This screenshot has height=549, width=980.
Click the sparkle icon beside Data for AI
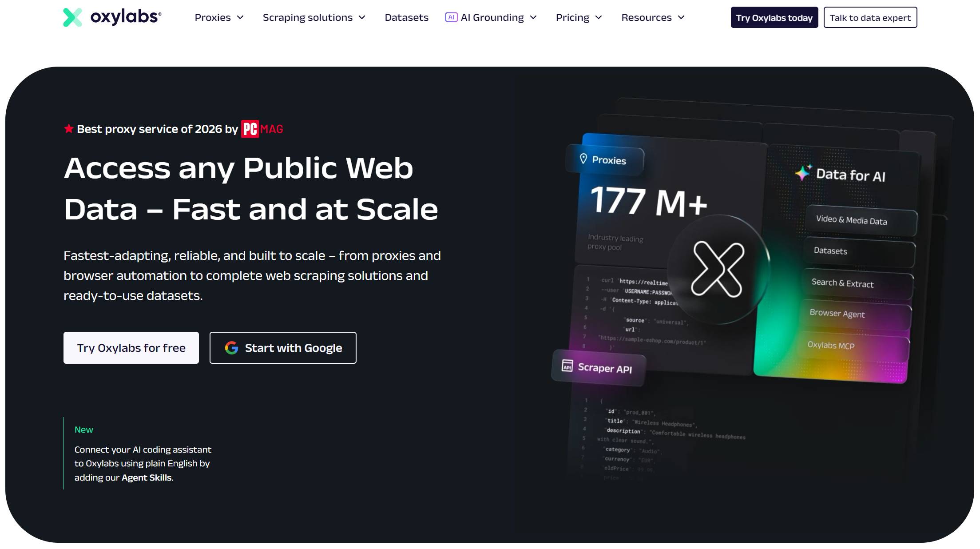803,172
